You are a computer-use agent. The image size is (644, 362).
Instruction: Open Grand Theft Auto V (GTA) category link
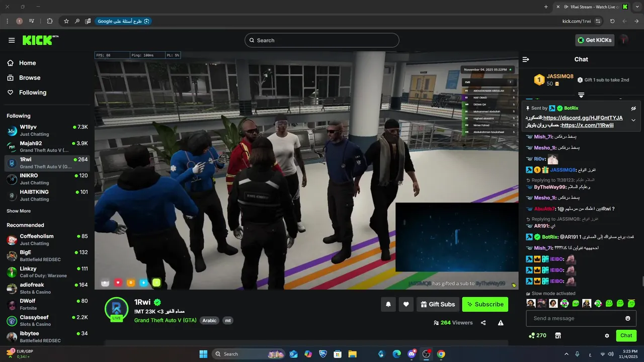pos(166,320)
